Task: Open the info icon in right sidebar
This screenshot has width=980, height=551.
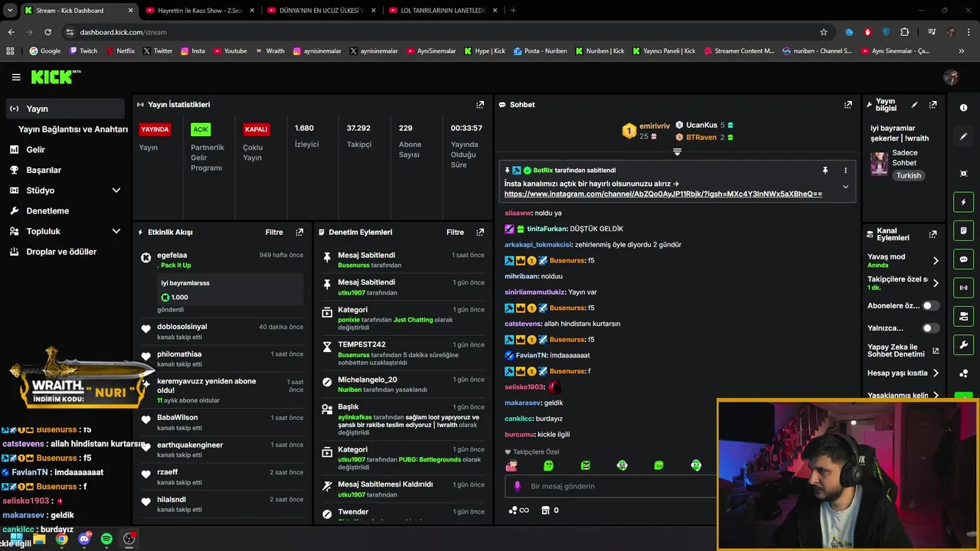Action: [963, 108]
